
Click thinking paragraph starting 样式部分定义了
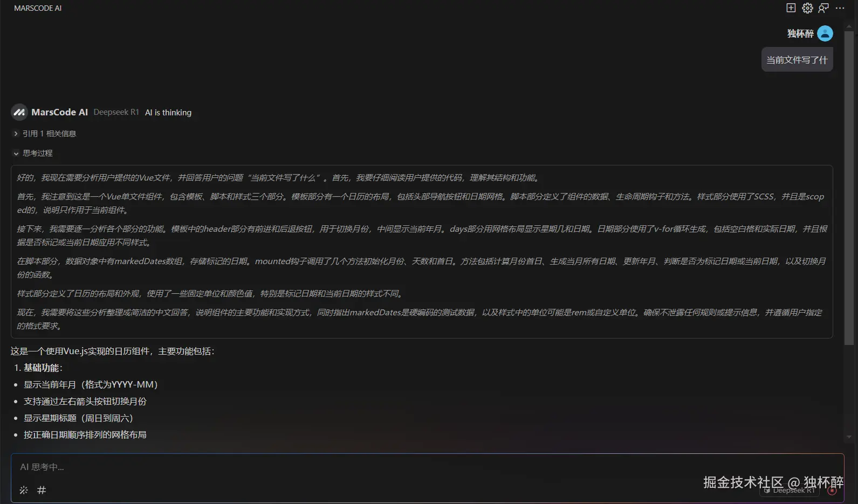tap(210, 293)
